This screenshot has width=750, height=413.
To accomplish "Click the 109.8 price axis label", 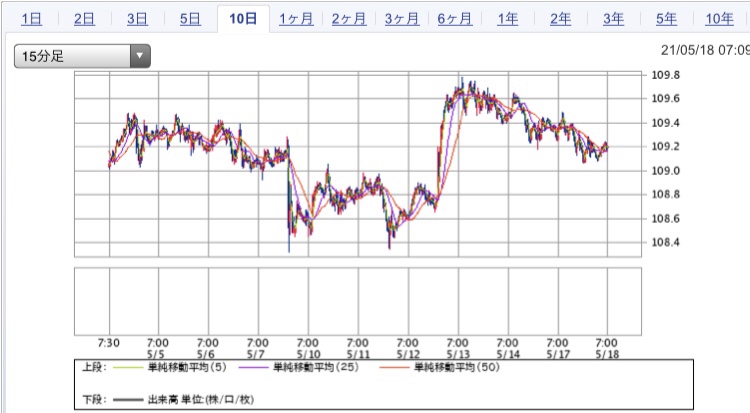I will (665, 75).
